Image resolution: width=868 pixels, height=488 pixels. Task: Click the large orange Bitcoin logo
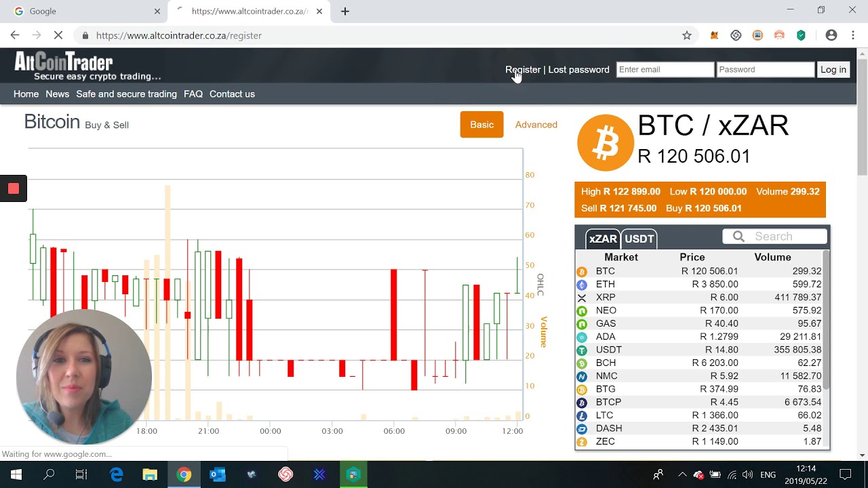605,142
